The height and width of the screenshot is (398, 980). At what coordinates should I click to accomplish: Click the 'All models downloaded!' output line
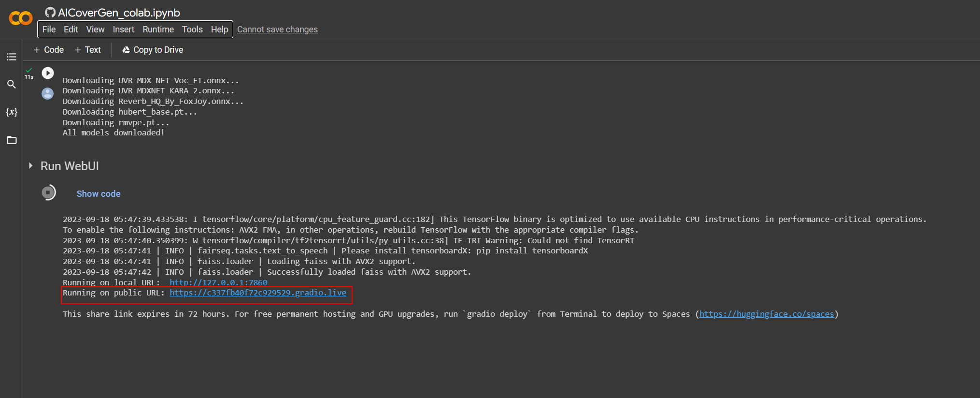tap(114, 133)
